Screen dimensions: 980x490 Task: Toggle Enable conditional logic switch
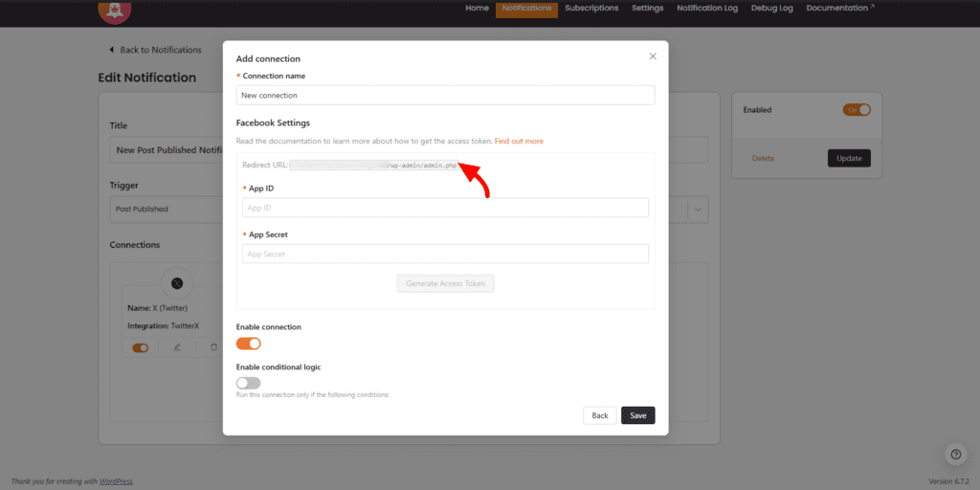pyautogui.click(x=248, y=383)
